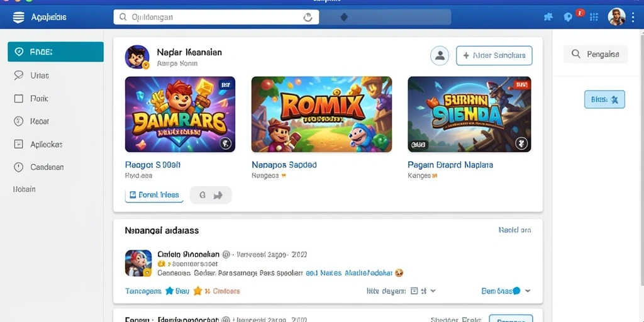The image size is (644, 322).
Task: Click the Keoar circle icon in sidebar
Action: pos(18,121)
